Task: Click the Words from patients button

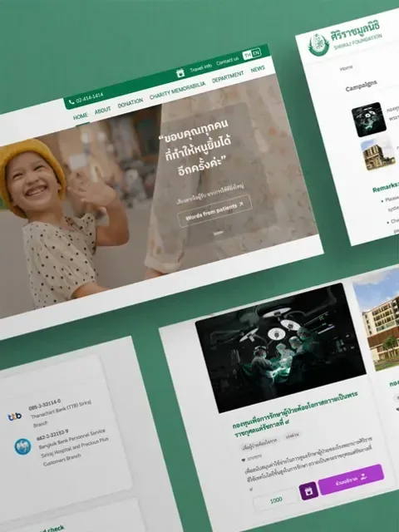Action: [214, 210]
